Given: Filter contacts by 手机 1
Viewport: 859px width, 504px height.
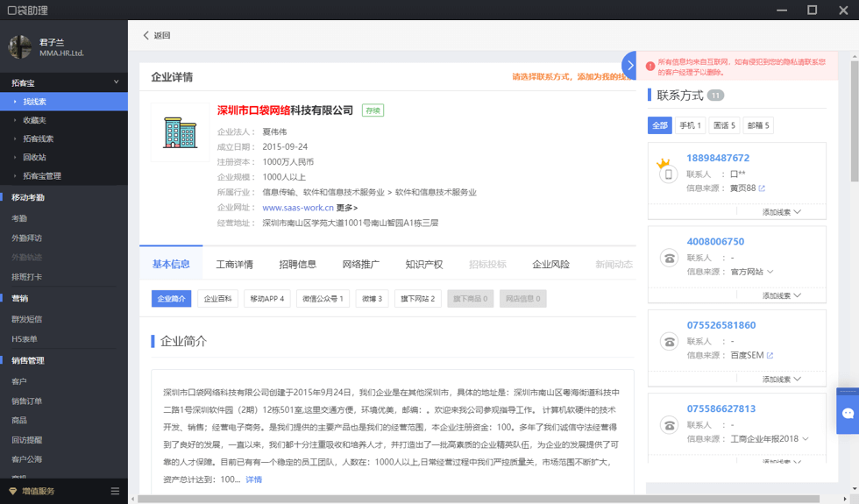Looking at the screenshot, I should point(690,125).
